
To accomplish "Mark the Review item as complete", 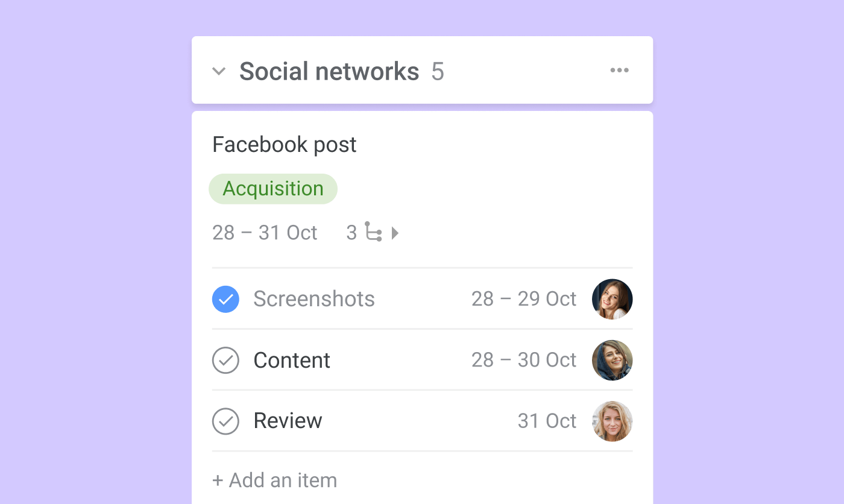I will [x=225, y=421].
